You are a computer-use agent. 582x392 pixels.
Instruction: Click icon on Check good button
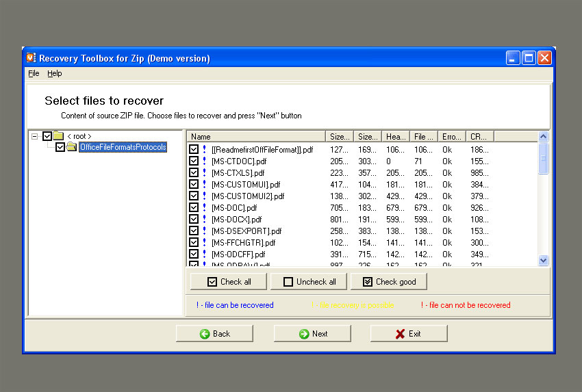(368, 282)
